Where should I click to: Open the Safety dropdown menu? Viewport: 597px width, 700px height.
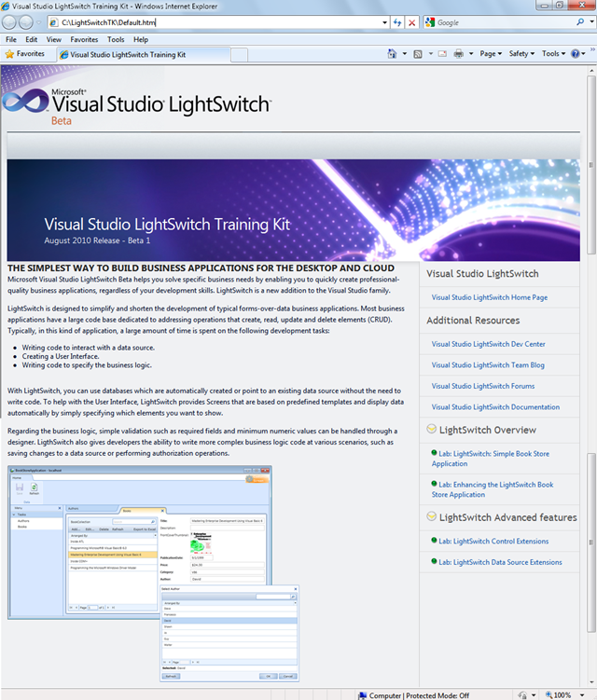521,53
